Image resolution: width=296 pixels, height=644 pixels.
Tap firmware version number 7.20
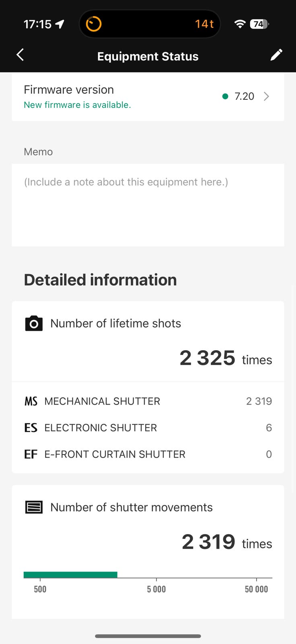244,96
